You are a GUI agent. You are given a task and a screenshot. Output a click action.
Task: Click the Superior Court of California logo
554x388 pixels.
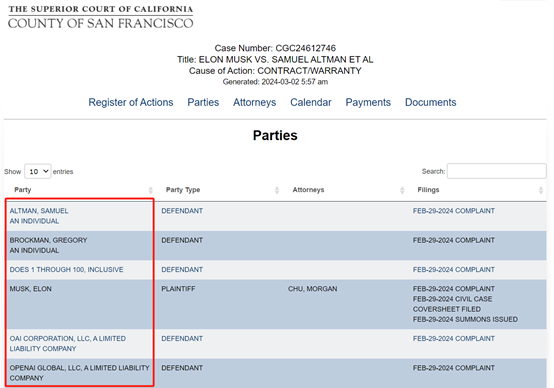101,17
